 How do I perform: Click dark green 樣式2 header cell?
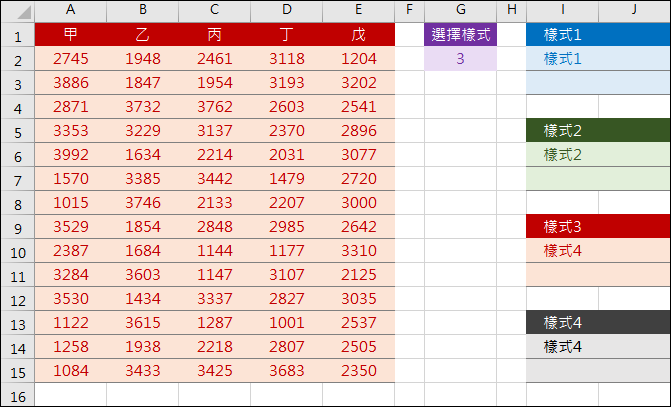pos(562,131)
